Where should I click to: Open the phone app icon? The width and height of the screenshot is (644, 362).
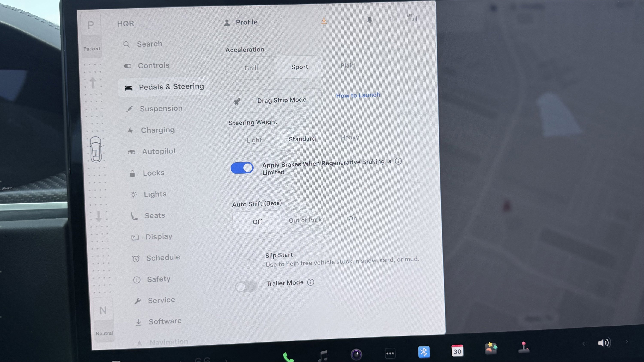pos(288,357)
